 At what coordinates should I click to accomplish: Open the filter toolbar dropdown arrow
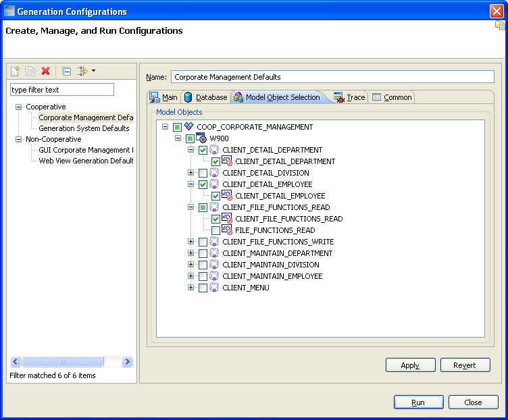pyautogui.click(x=94, y=71)
